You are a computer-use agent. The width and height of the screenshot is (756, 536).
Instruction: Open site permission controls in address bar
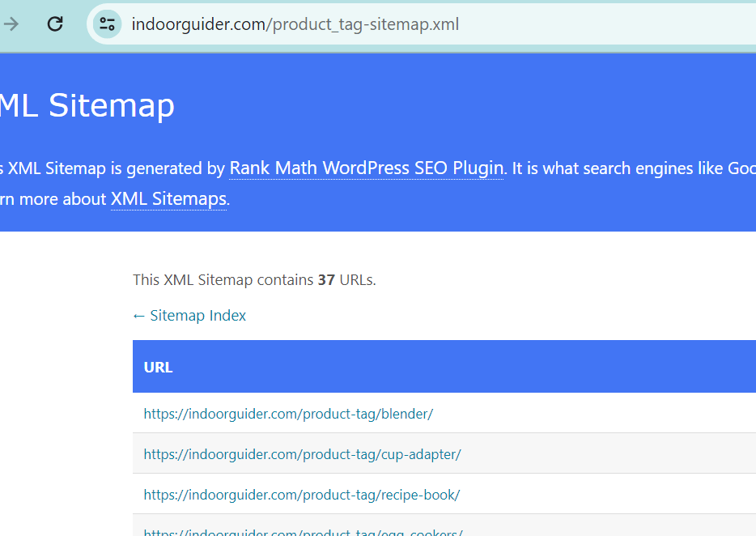[x=107, y=23]
